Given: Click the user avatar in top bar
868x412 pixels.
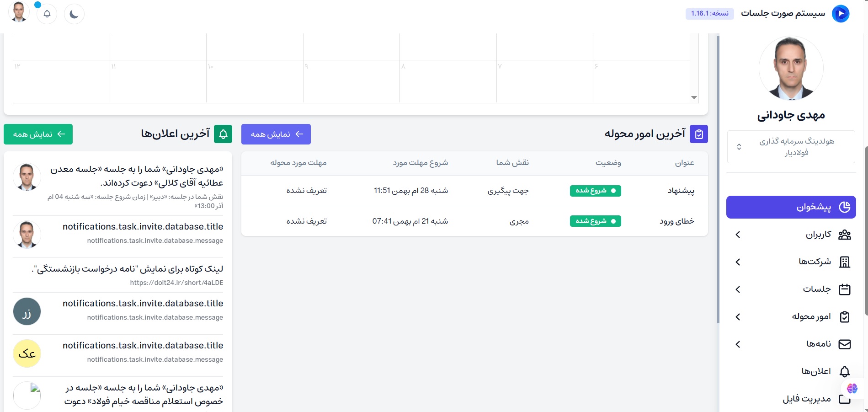Looking at the screenshot, I should pos(19,12).
